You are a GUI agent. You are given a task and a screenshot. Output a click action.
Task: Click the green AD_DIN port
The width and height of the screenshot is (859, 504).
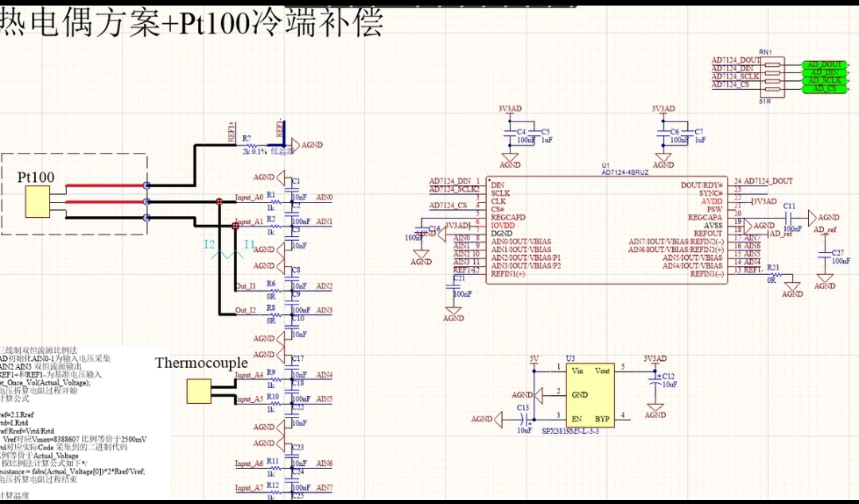825,72
